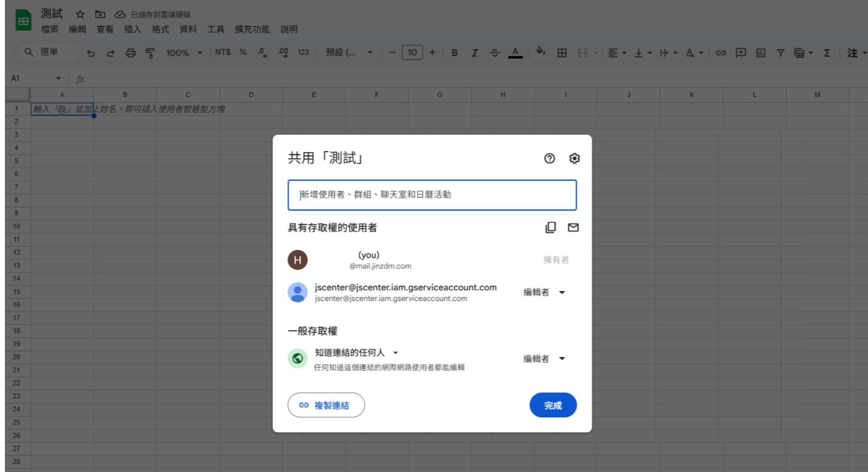Click the 複製連結 button
Image resolution: width=868 pixels, height=472 pixels.
326,405
